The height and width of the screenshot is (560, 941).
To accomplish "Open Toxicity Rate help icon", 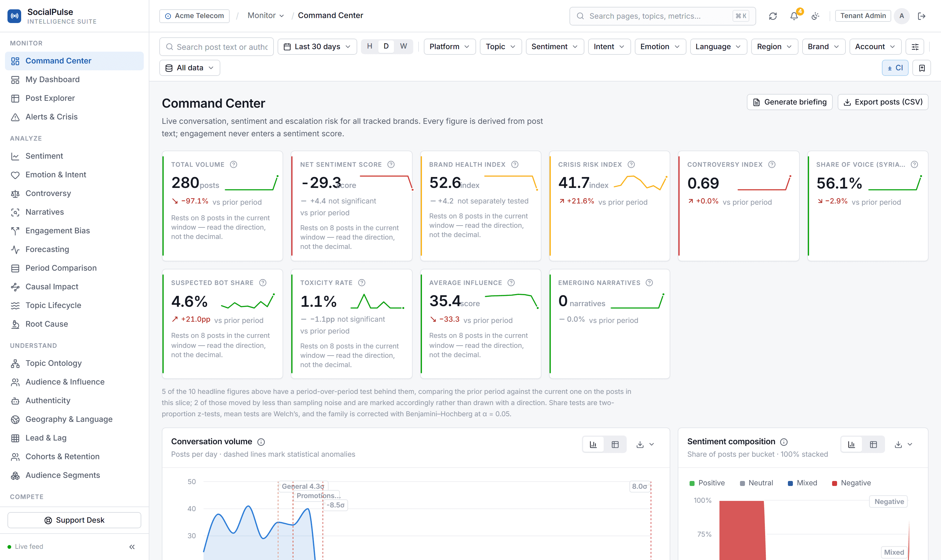I will [362, 282].
